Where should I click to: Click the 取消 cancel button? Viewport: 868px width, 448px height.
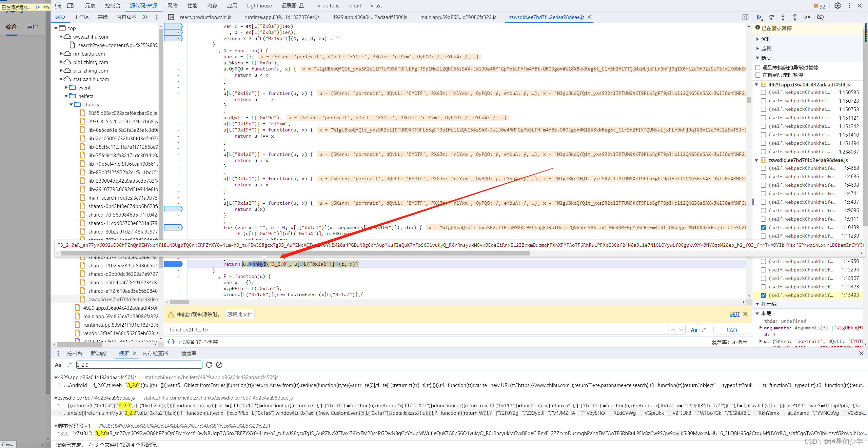pos(732,330)
